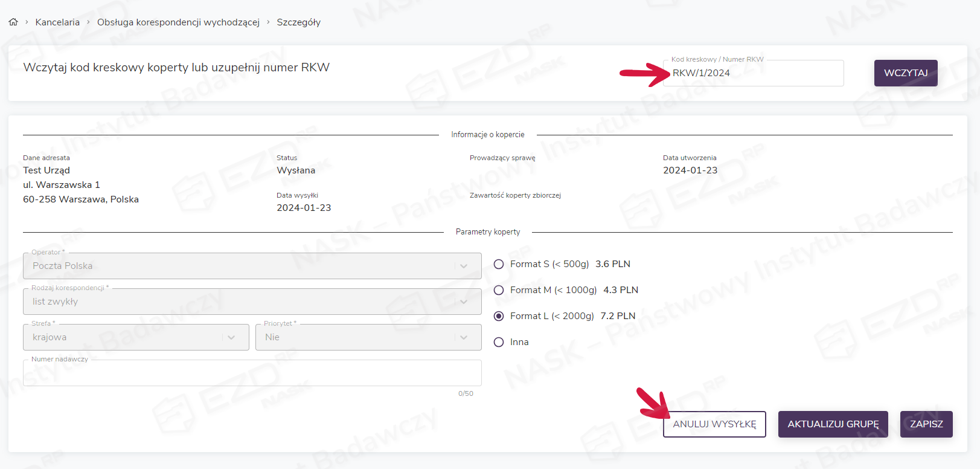This screenshot has width=980, height=469.
Task: Expand the Strefa krajowa dropdown
Action: [x=136, y=337]
